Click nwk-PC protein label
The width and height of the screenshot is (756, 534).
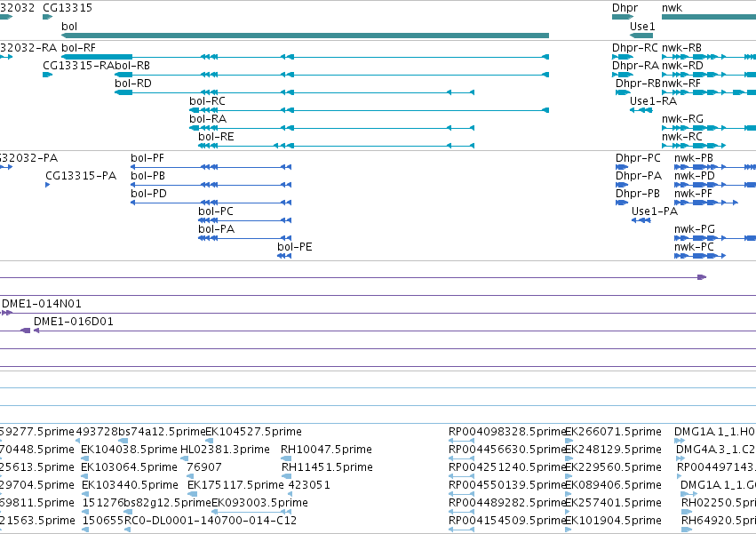[694, 248]
